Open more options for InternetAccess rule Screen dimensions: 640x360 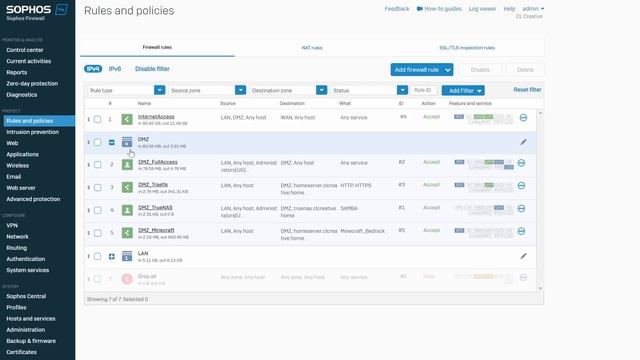(523, 118)
